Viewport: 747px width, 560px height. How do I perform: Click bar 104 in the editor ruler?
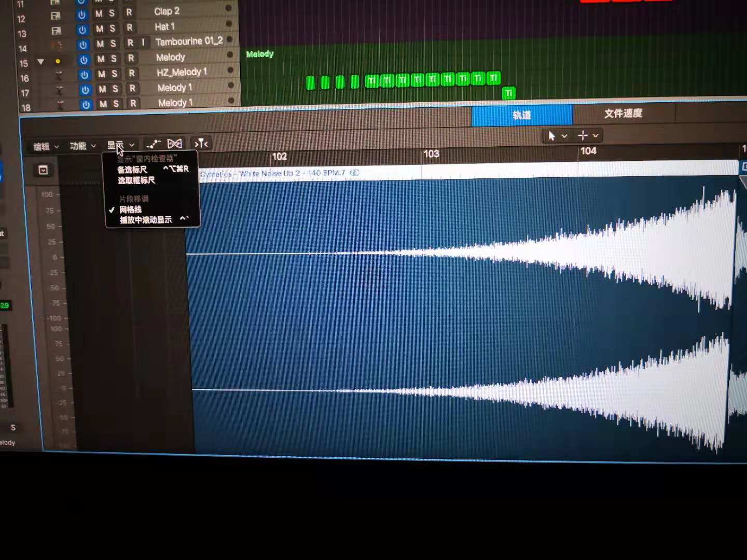pyautogui.click(x=588, y=151)
